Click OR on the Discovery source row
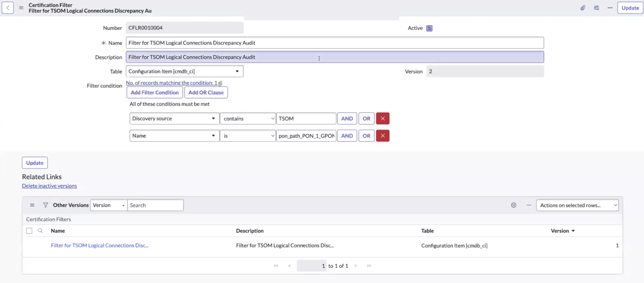Viewport: 644px width, 283px height. [x=367, y=118]
